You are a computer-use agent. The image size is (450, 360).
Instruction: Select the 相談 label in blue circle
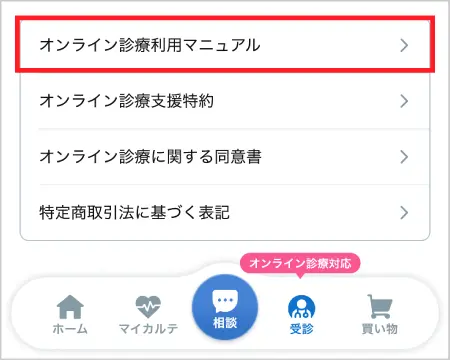pos(225,323)
